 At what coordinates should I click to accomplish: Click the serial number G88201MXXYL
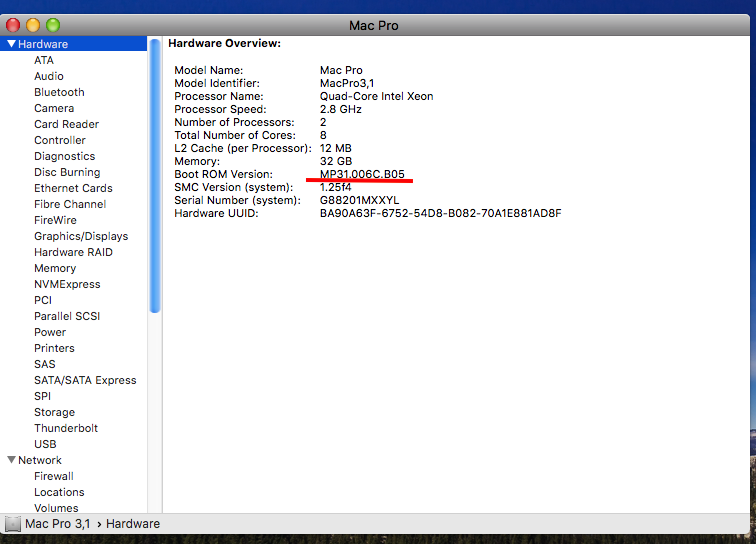pos(360,200)
